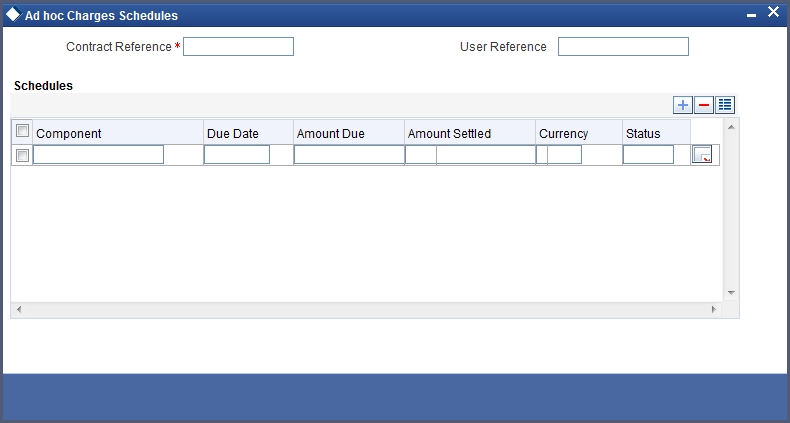Click the diamond icon in title bar

pyautogui.click(x=13, y=14)
